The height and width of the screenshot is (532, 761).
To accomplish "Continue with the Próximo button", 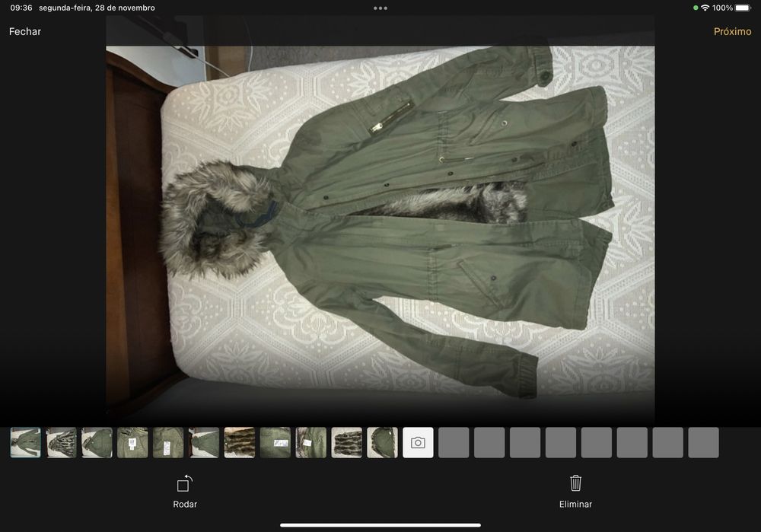I will click(732, 31).
